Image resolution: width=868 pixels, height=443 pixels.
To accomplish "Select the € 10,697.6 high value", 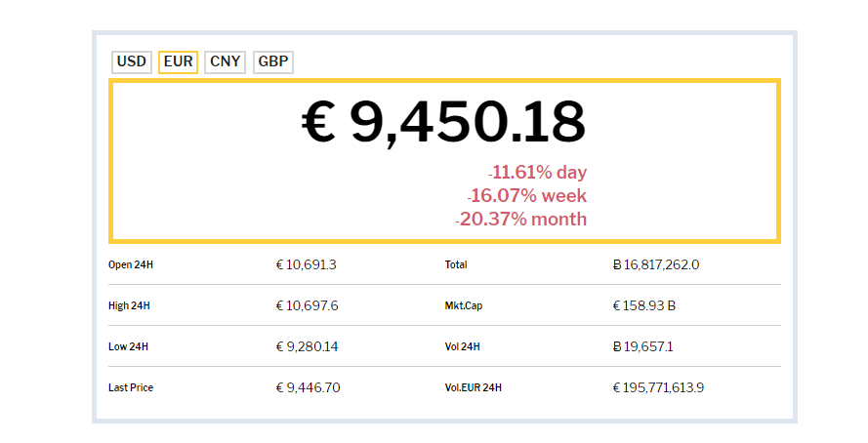I will [x=308, y=305].
